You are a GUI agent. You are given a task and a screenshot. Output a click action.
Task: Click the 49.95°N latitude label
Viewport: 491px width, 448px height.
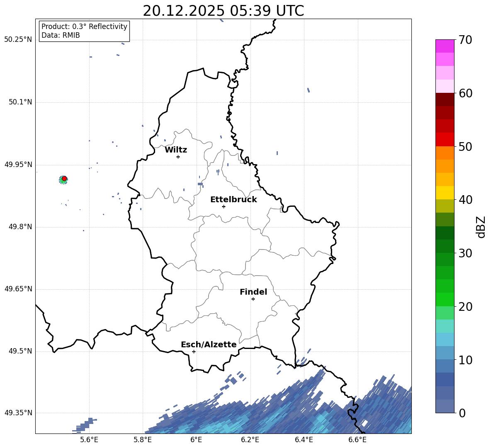click(18, 165)
